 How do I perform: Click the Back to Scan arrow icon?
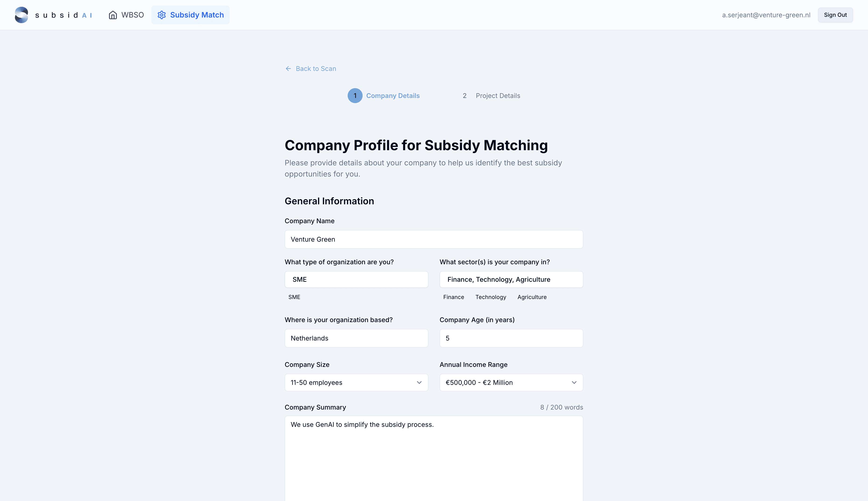[x=288, y=69]
